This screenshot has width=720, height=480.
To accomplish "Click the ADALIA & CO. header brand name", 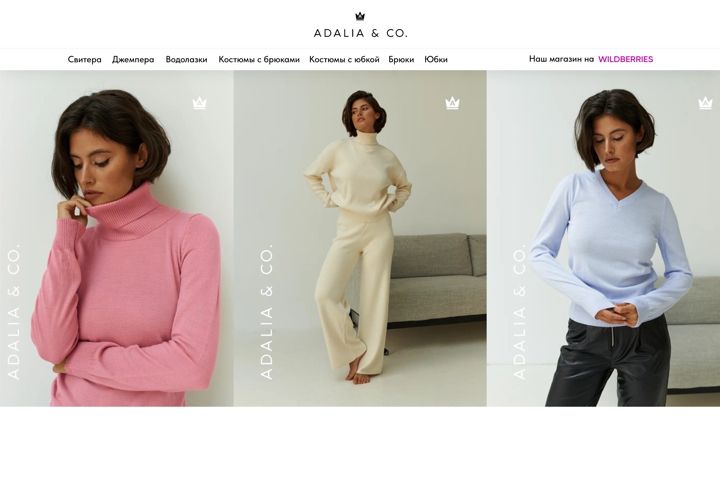I will coord(360,33).
